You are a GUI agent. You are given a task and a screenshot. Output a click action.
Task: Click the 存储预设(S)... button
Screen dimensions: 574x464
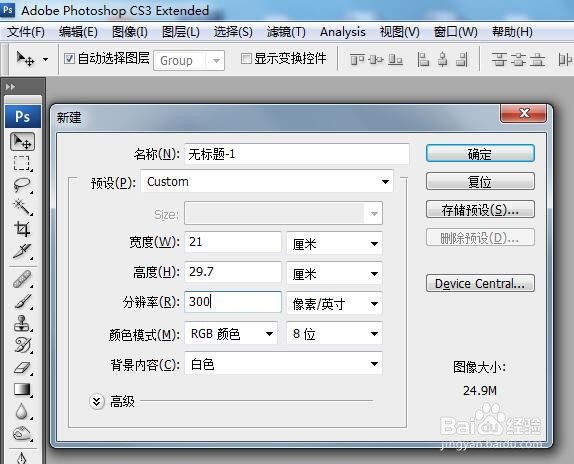(x=480, y=210)
